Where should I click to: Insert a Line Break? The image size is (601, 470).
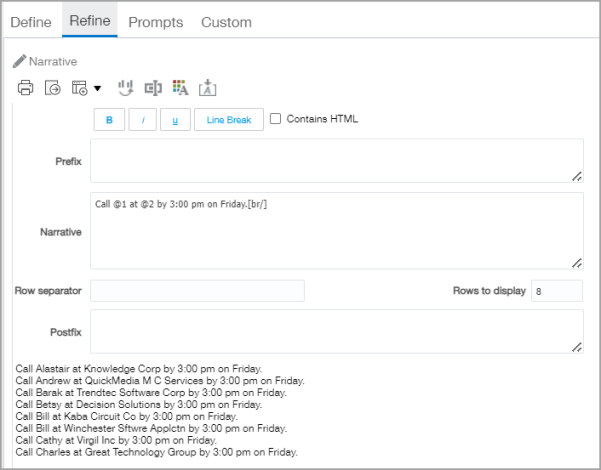(x=229, y=120)
